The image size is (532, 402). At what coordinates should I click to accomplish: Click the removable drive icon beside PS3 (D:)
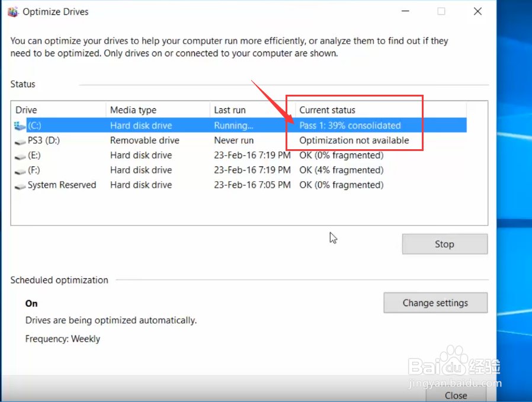[x=20, y=140]
